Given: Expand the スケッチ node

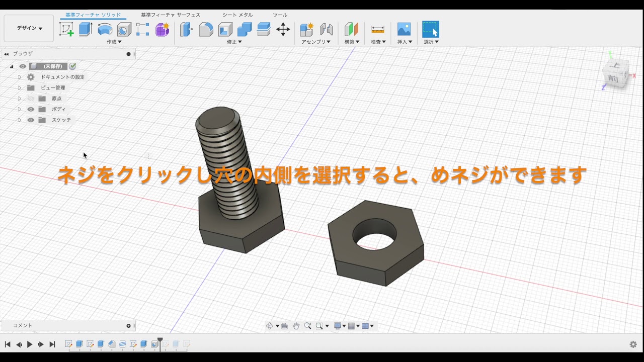Looking at the screenshot, I should (x=20, y=120).
